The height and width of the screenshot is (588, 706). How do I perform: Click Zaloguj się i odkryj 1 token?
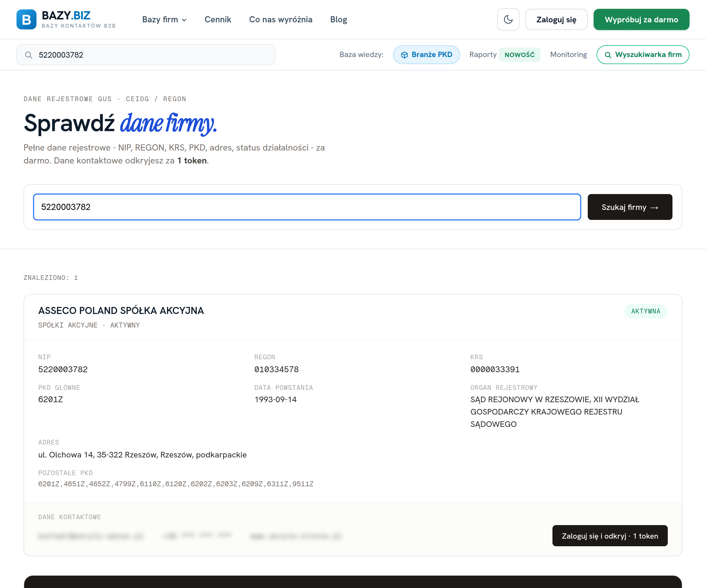point(610,536)
